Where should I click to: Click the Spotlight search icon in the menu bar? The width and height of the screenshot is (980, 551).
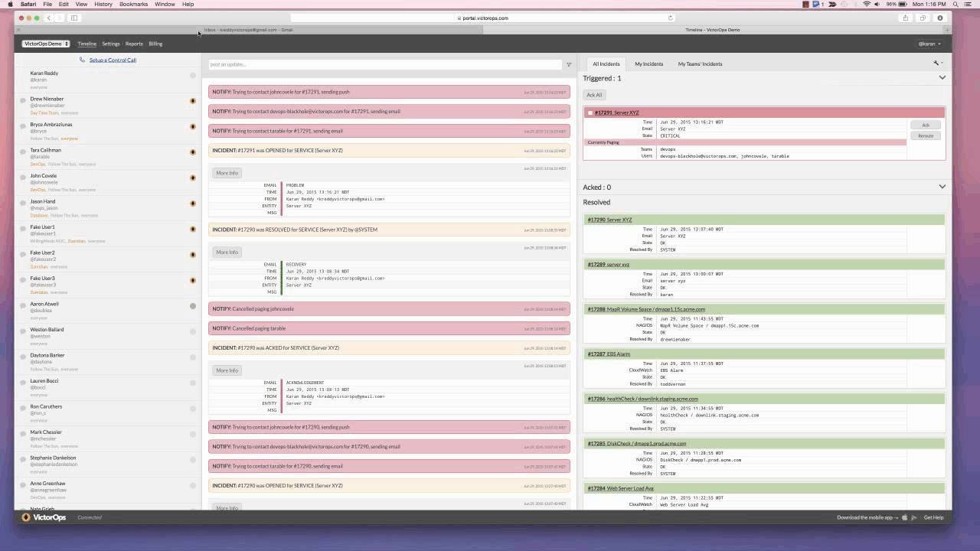956,4
